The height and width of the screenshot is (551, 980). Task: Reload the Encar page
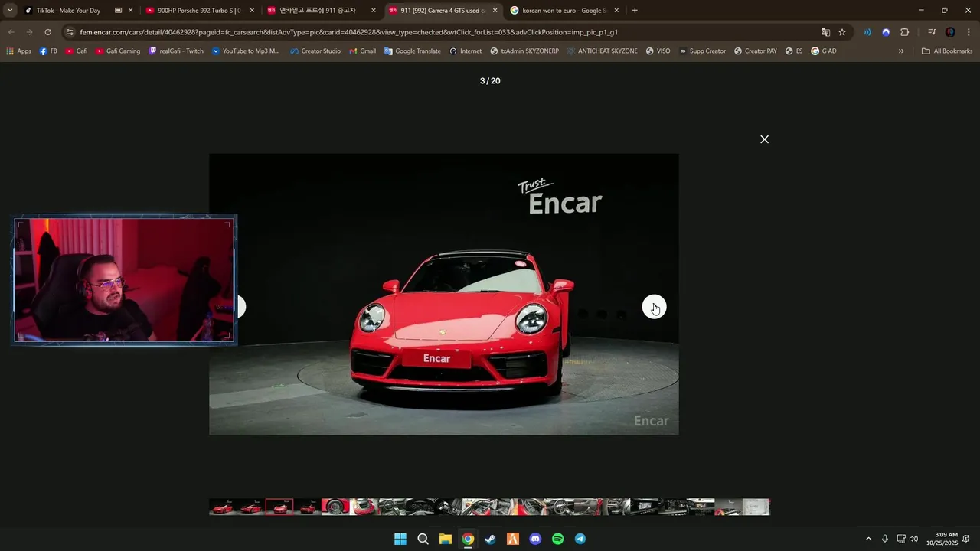(x=47, y=32)
